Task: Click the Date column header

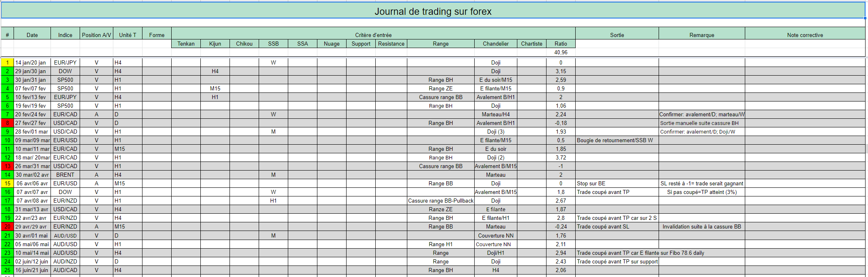Action: coord(32,35)
